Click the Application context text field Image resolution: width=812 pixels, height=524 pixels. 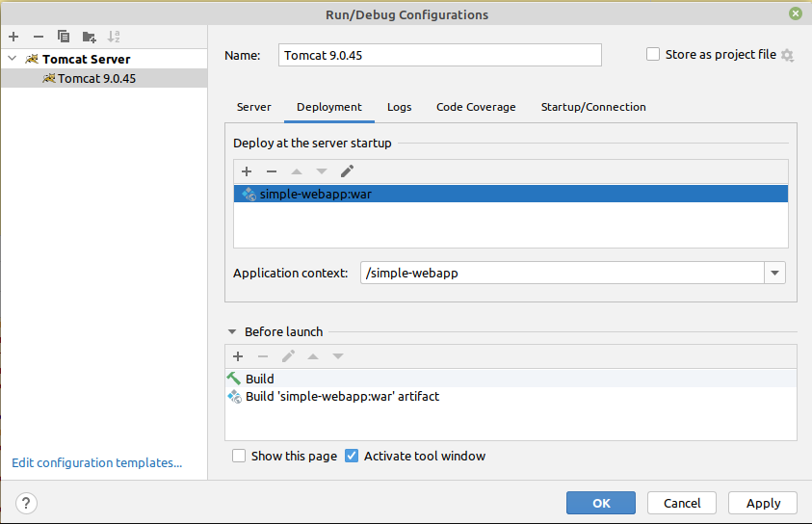tap(563, 273)
